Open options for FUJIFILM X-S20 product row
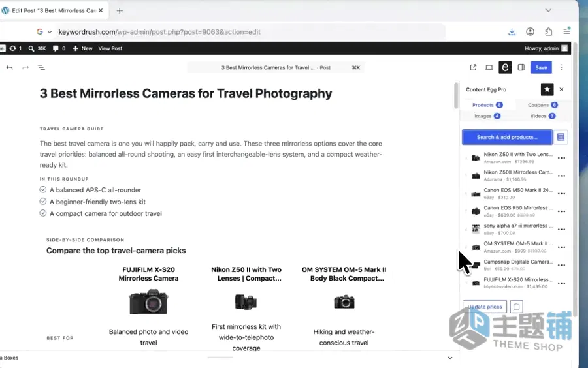The width and height of the screenshot is (588, 368). (x=561, y=283)
